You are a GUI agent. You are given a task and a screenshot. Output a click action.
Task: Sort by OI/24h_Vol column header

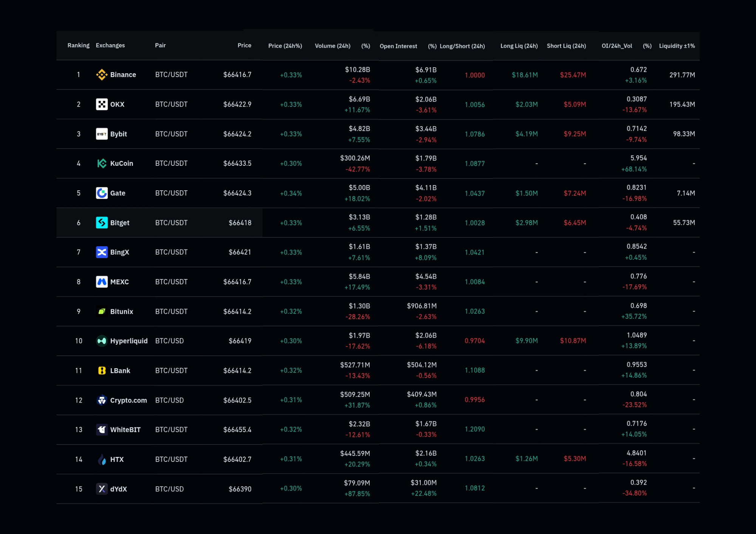click(617, 46)
